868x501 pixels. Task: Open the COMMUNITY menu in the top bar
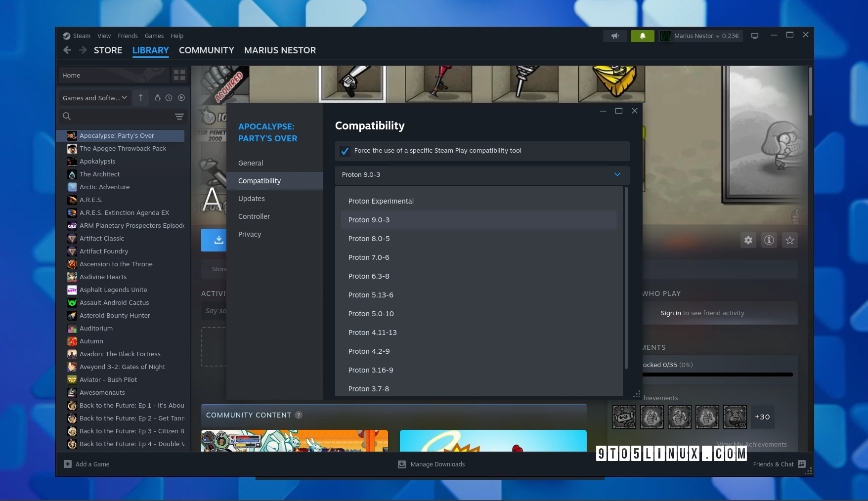[x=206, y=50]
